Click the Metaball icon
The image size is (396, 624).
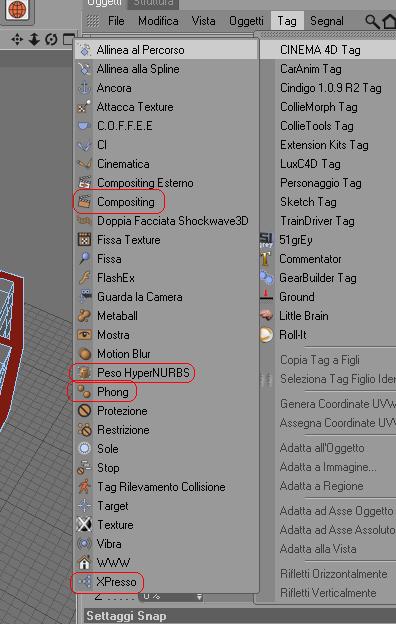click(84, 316)
